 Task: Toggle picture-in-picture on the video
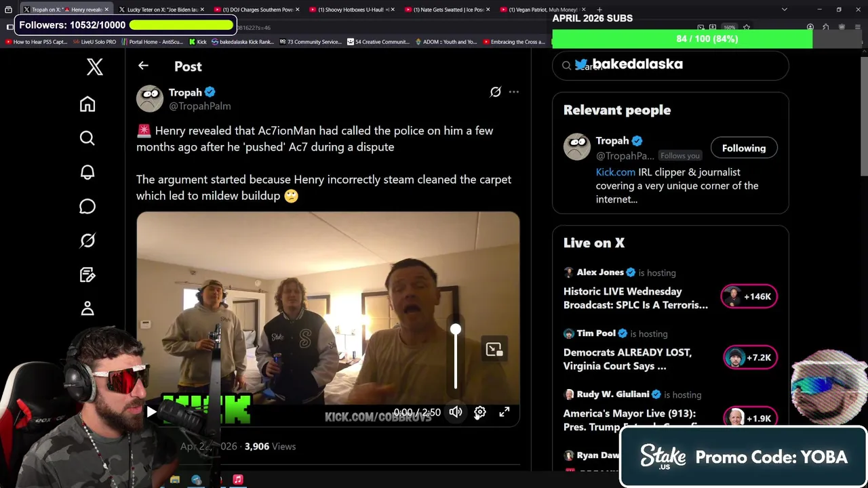494,349
